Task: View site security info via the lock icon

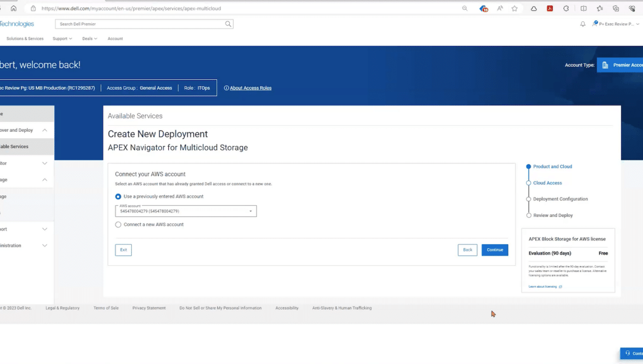Action: (x=33, y=8)
